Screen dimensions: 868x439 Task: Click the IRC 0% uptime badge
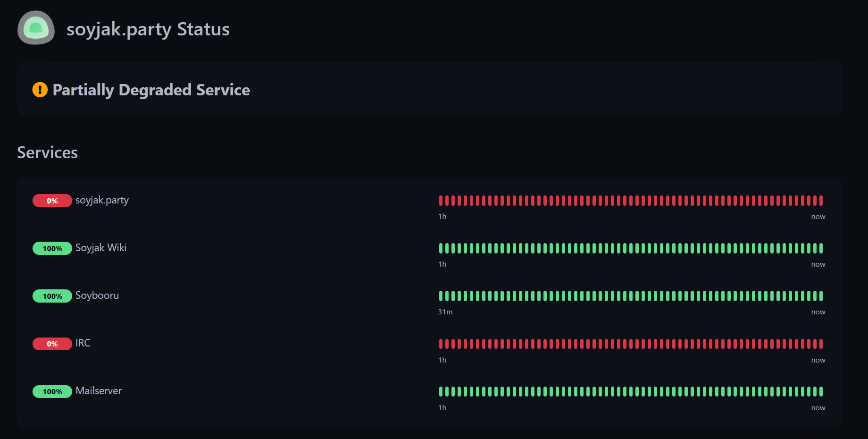click(52, 344)
